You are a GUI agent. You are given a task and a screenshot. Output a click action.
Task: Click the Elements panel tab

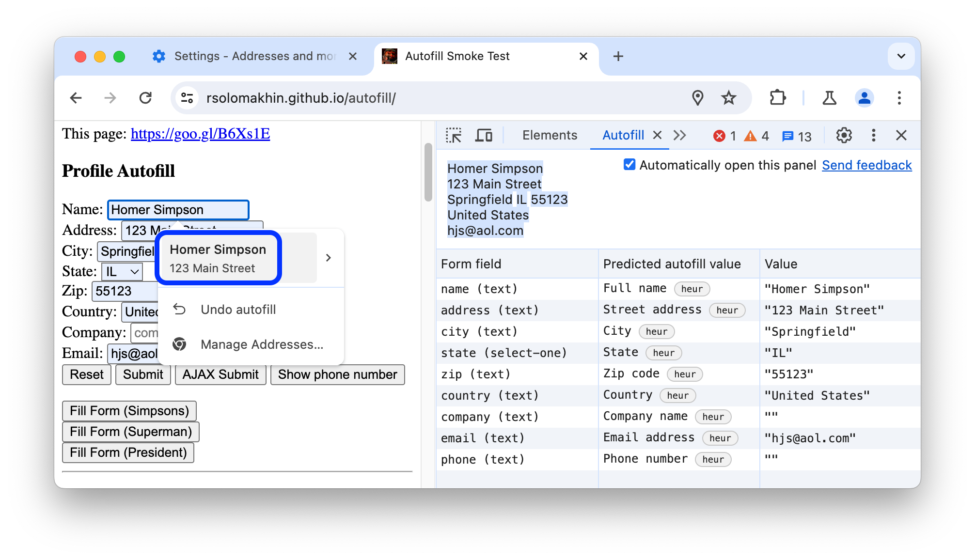tap(549, 135)
